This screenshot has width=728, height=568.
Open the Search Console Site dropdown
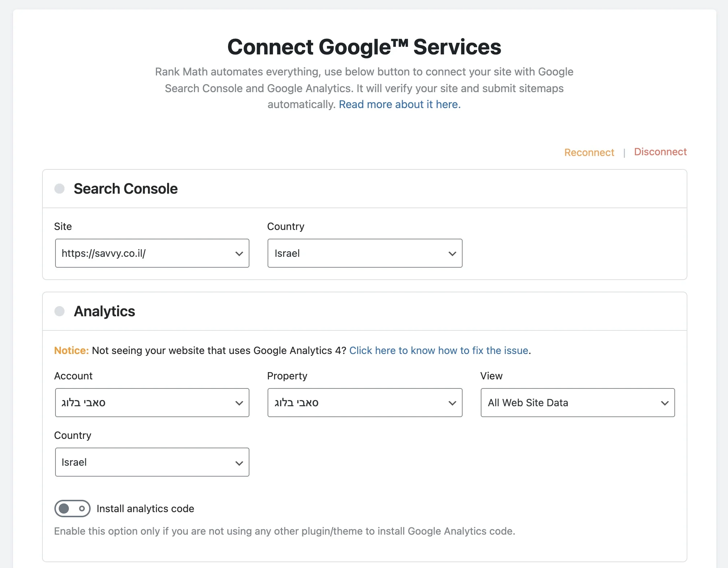(x=152, y=253)
